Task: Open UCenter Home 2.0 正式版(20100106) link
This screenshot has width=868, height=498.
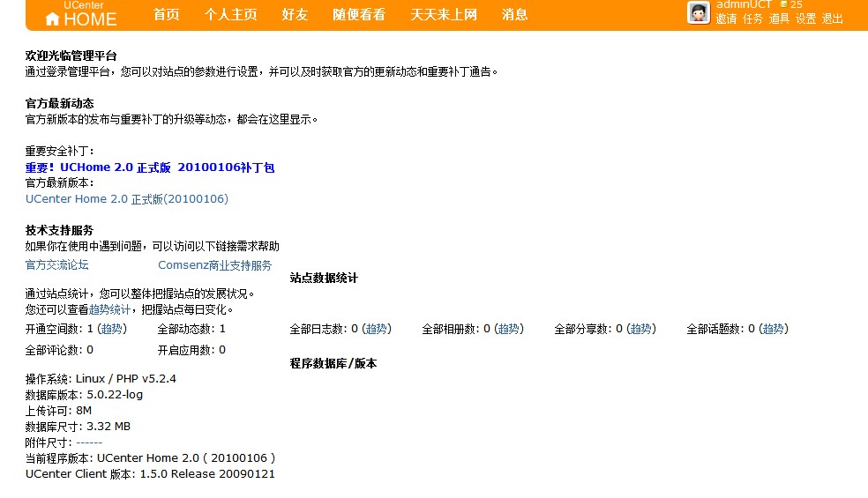Action: pos(127,199)
